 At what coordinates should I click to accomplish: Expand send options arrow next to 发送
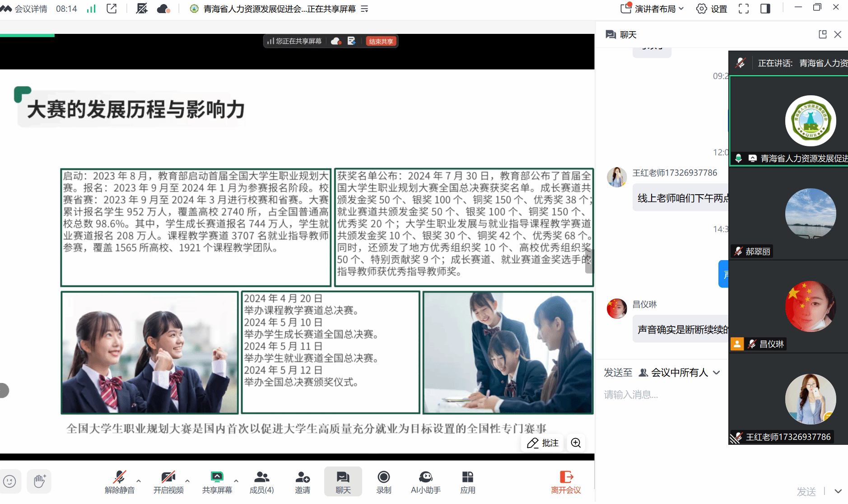[x=838, y=491]
